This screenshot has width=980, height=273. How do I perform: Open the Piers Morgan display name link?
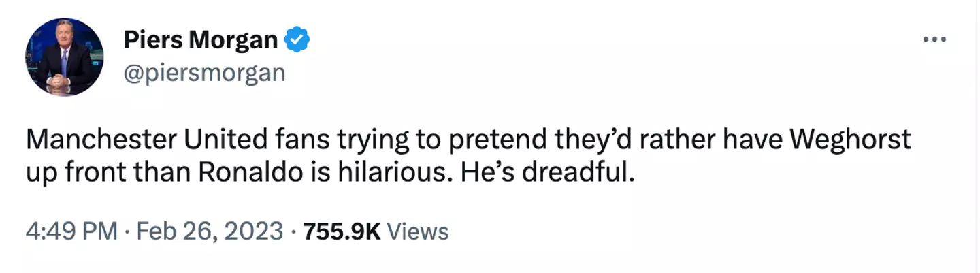point(200,42)
